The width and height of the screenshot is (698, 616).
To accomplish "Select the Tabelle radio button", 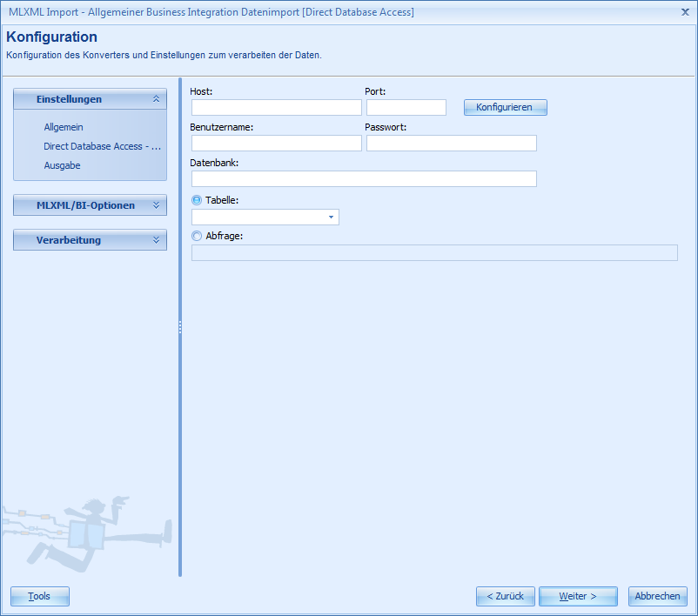I will 196,199.
